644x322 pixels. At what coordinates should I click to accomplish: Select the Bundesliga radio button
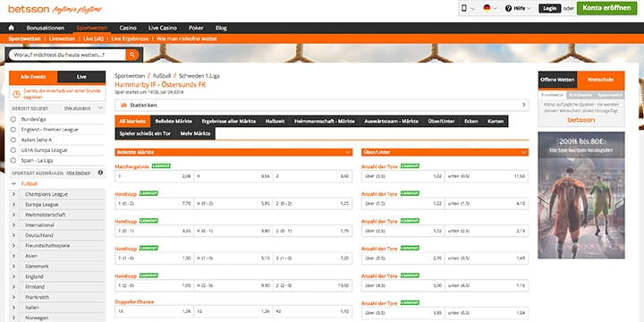13,119
